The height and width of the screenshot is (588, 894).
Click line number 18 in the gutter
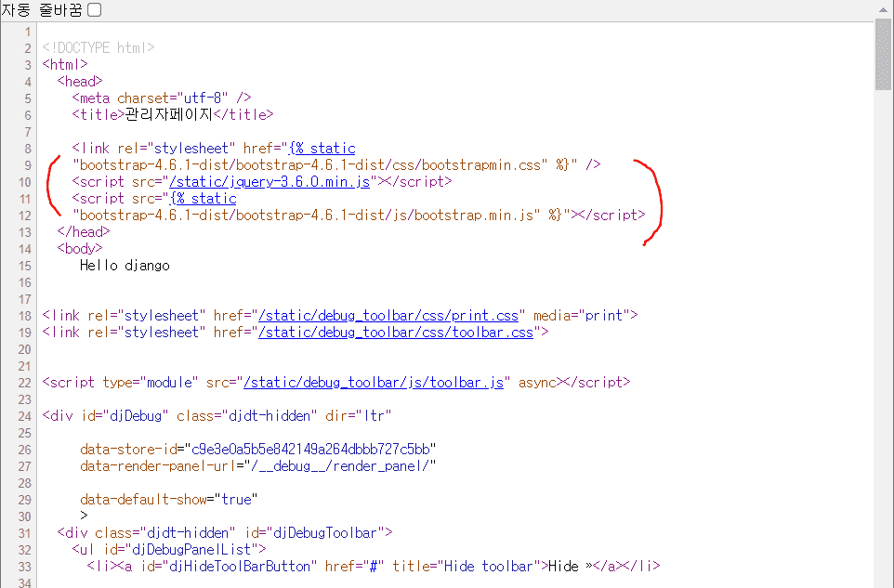24,316
